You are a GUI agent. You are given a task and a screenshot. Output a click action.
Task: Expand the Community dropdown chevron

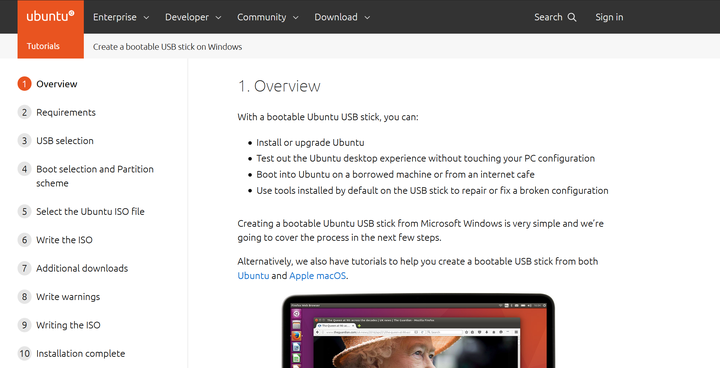(295, 17)
